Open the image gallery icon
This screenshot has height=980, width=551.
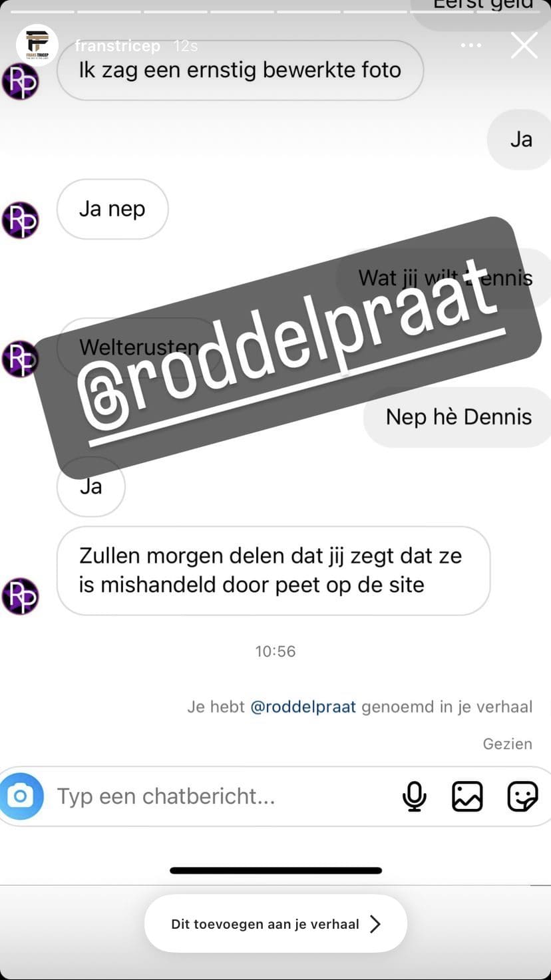467,796
